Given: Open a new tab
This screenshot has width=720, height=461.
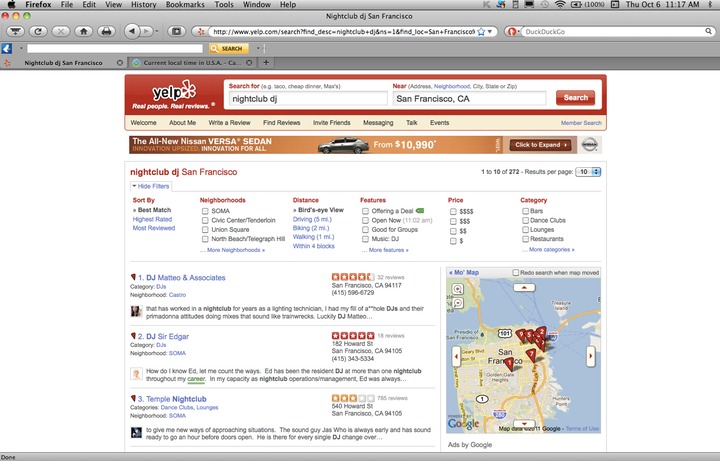Looking at the screenshot, I should pos(266,62).
